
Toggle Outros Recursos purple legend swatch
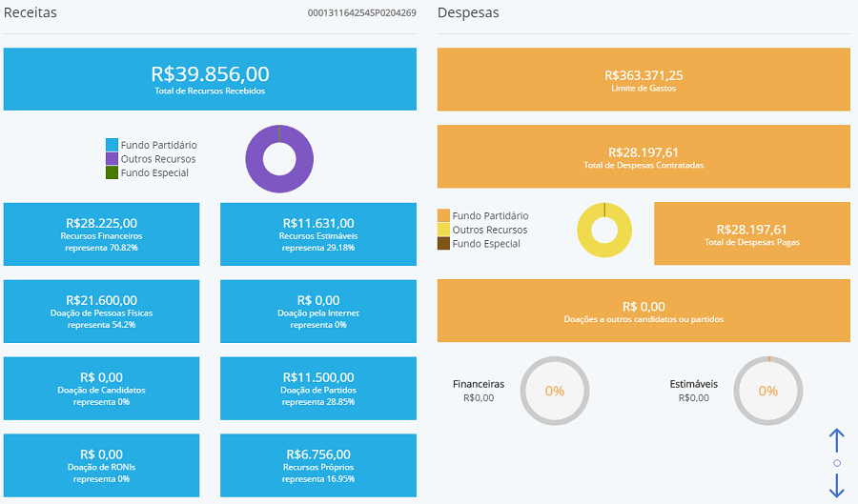[x=112, y=158]
